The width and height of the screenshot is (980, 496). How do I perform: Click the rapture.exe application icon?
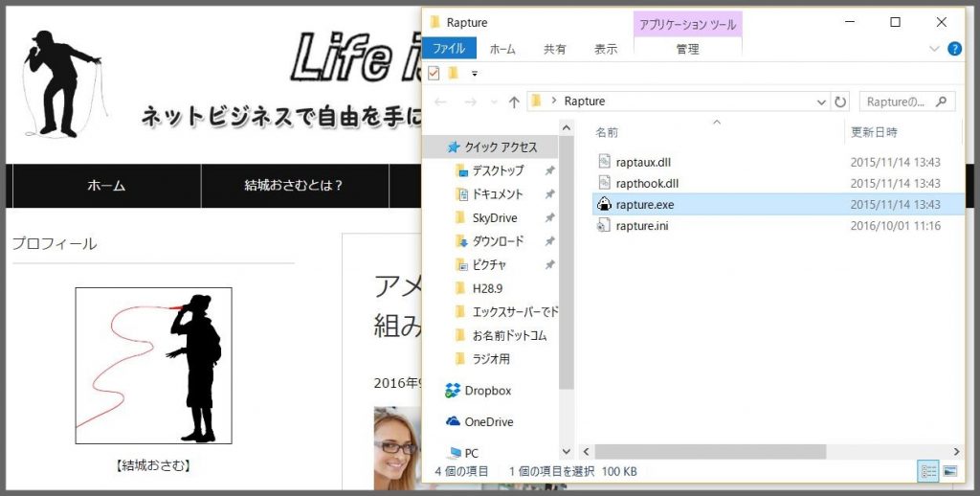[604, 204]
